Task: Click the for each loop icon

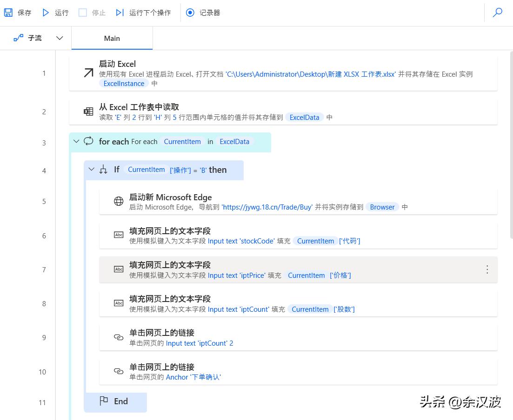Action: [x=88, y=141]
